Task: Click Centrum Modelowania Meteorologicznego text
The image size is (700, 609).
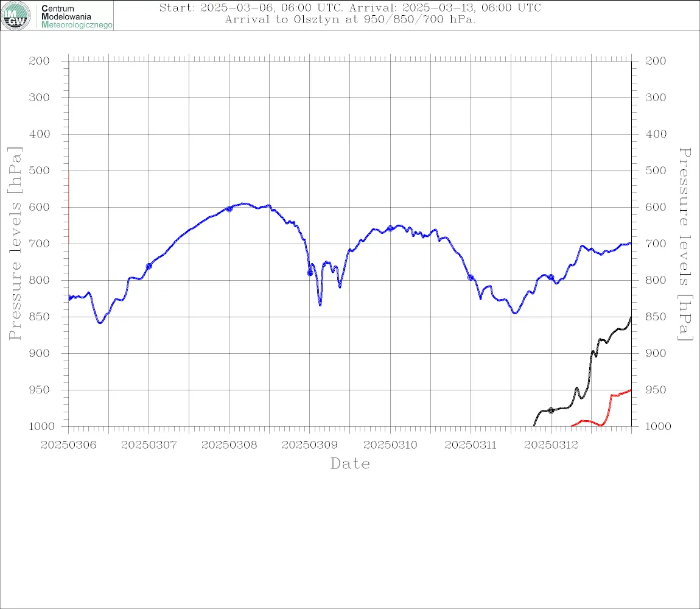Action: [76, 16]
